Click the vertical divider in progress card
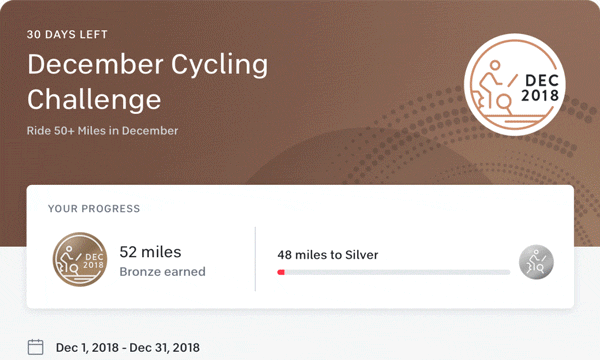 point(255,259)
